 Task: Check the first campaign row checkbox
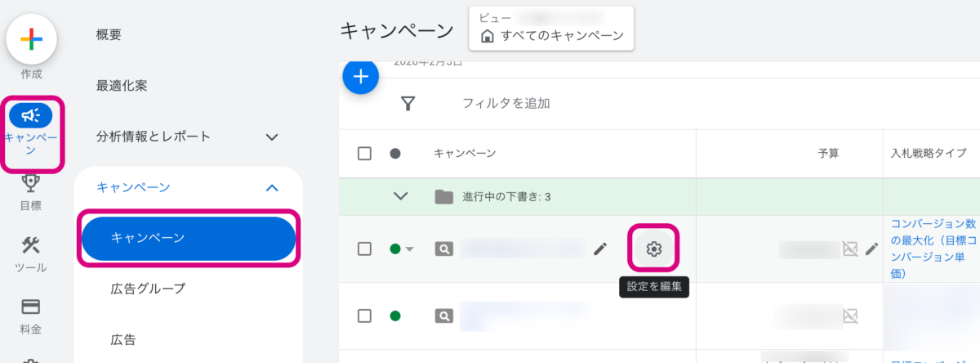click(x=364, y=249)
